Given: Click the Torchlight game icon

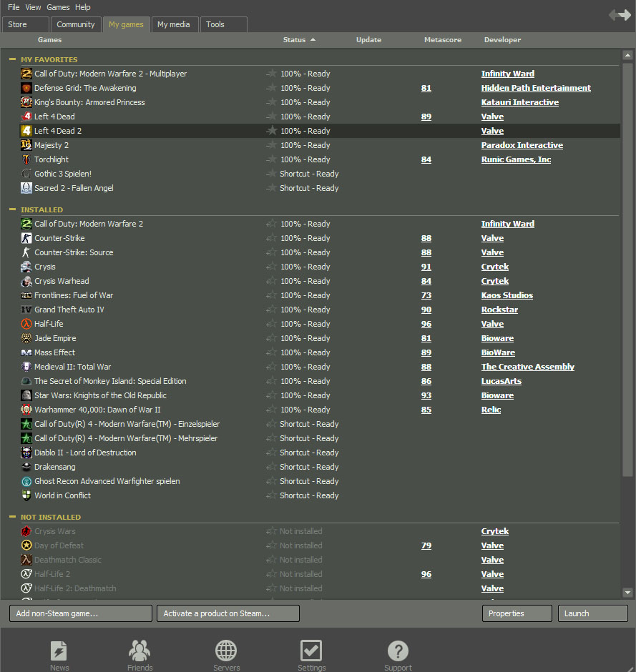Looking at the screenshot, I should 26,159.
